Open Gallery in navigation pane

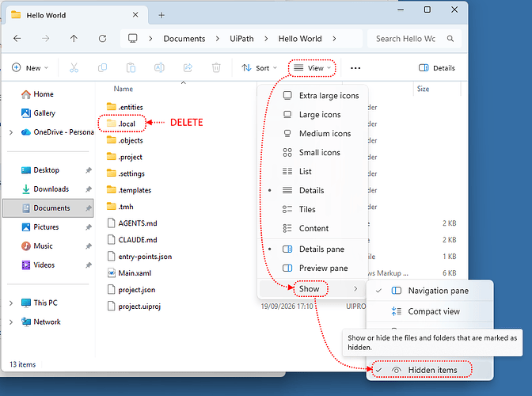pos(38,113)
